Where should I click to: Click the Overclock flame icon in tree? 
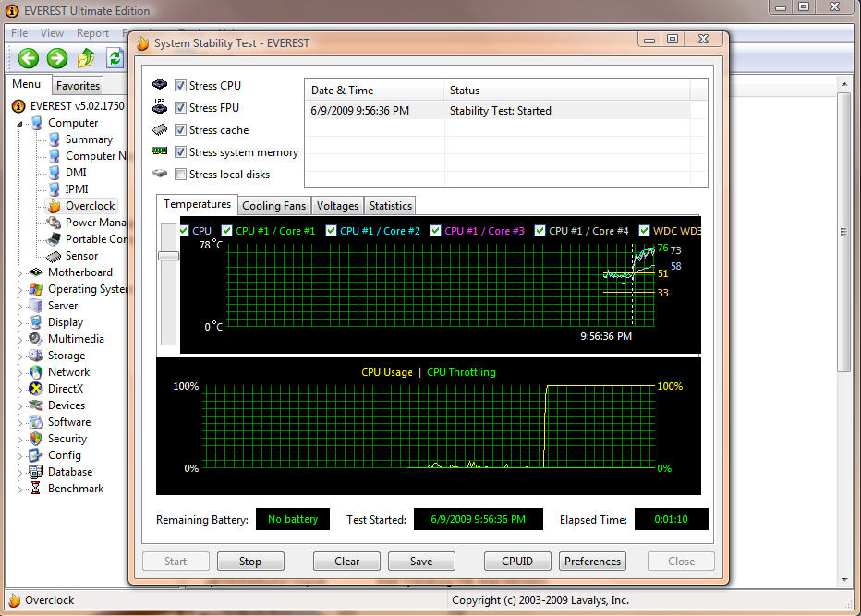pyautogui.click(x=54, y=206)
